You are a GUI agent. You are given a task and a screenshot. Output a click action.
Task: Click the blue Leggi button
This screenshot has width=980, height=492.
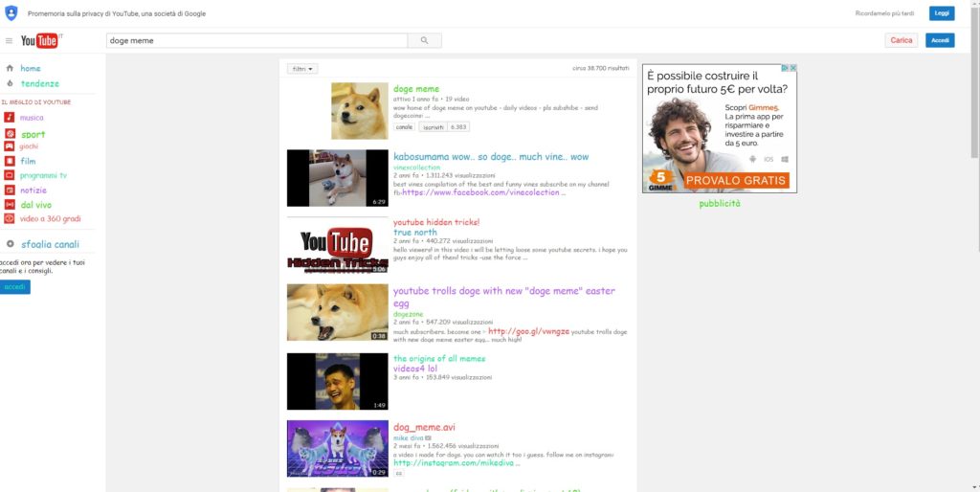coord(942,13)
